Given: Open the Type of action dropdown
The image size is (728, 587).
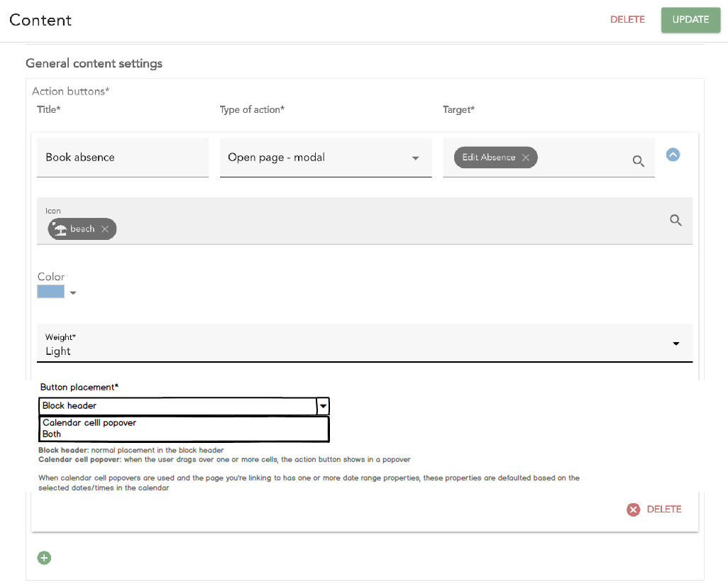Looking at the screenshot, I should pos(416,158).
